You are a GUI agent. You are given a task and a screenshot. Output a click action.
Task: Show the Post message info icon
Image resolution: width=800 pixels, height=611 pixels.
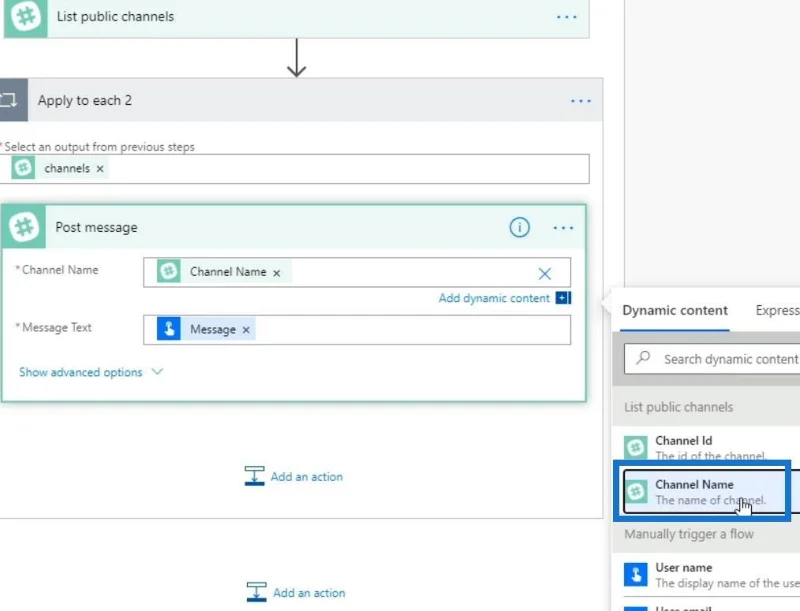(x=519, y=227)
